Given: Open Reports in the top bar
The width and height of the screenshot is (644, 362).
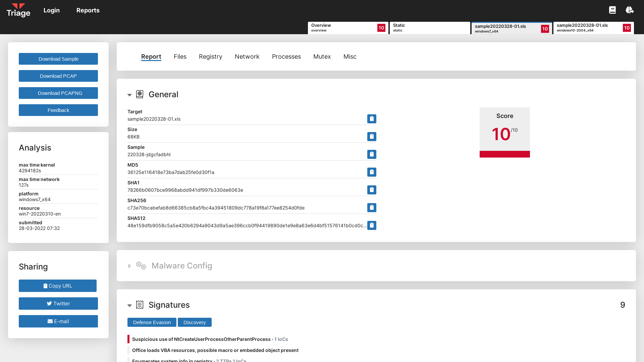Looking at the screenshot, I should [x=88, y=10].
